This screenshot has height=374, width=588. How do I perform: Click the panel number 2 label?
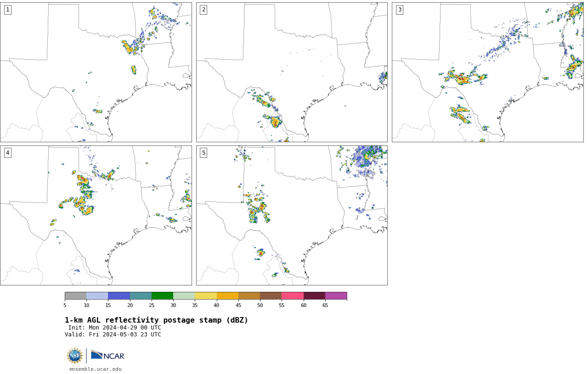pyautogui.click(x=204, y=10)
